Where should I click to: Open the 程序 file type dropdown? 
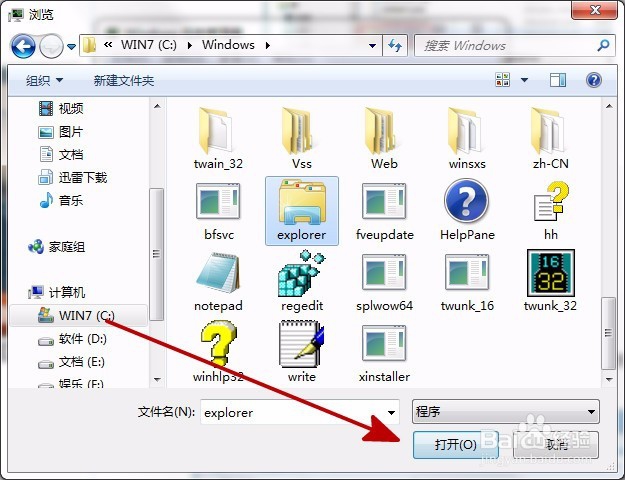(505, 411)
